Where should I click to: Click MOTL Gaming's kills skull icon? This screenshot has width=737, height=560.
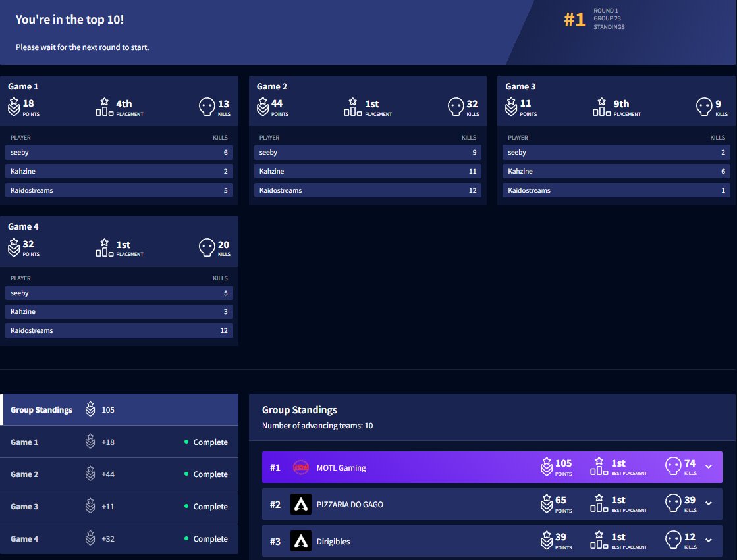tap(673, 467)
